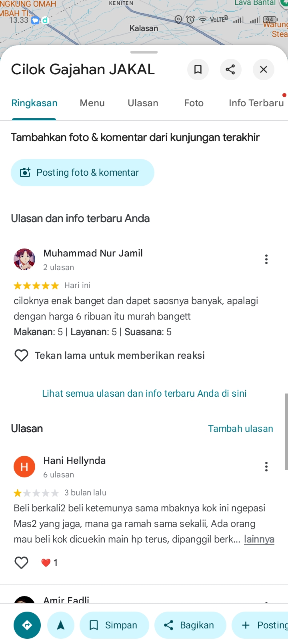Like Muhammad Nur Jamil's review with heart
This screenshot has width=288, height=644.
click(x=21, y=355)
